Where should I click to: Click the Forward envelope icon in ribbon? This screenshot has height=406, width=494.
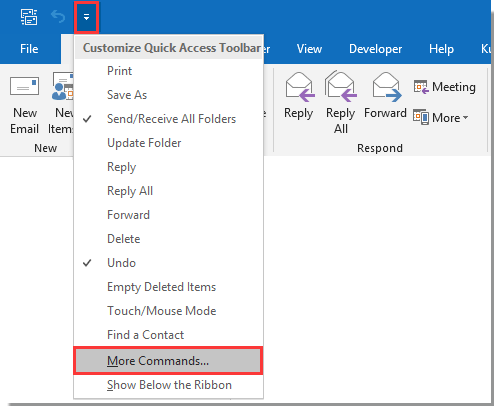386,87
